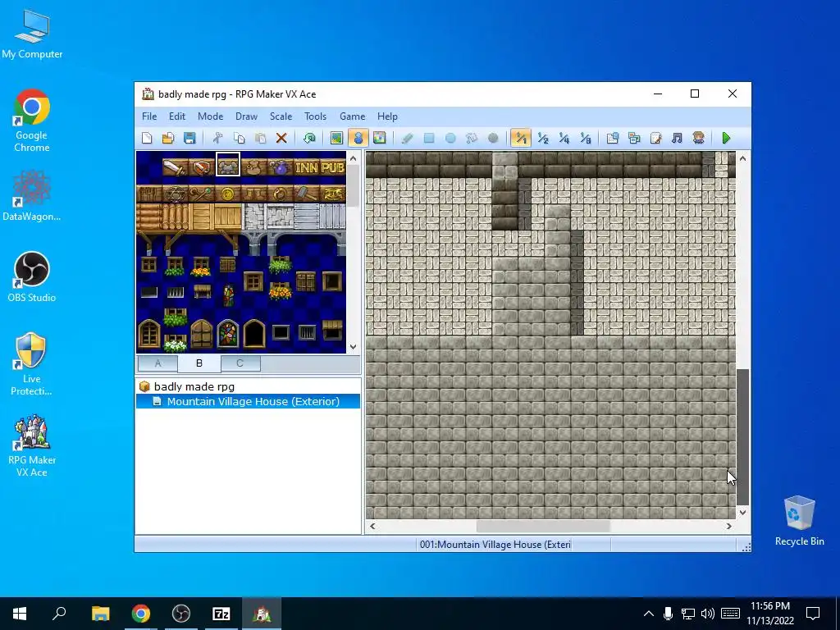Open the Windows Start menu
840x630 pixels.
coord(20,614)
